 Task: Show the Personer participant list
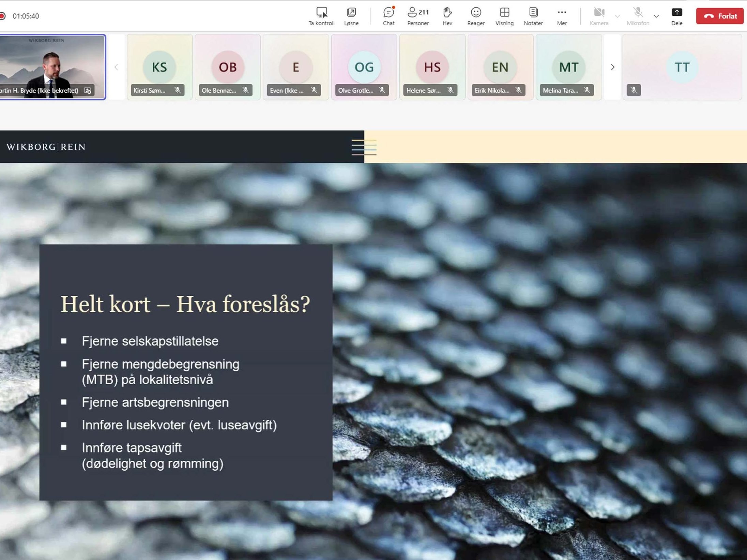418,16
